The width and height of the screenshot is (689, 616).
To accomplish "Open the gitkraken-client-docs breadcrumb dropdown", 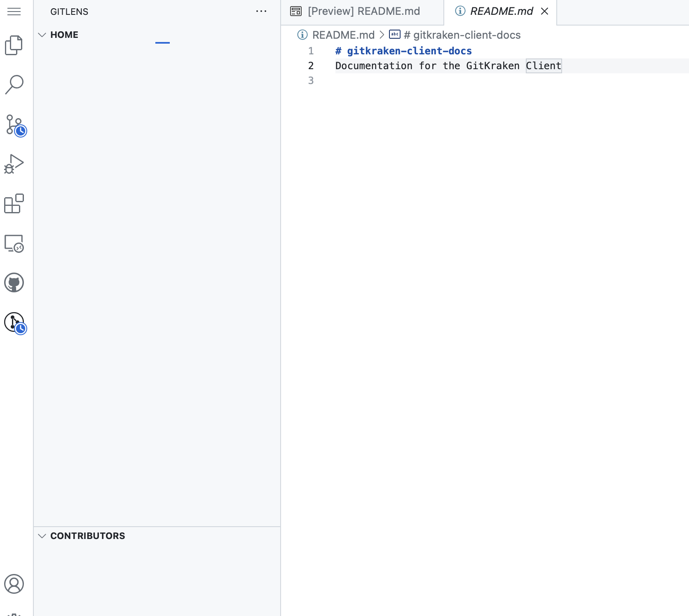I will pos(462,35).
